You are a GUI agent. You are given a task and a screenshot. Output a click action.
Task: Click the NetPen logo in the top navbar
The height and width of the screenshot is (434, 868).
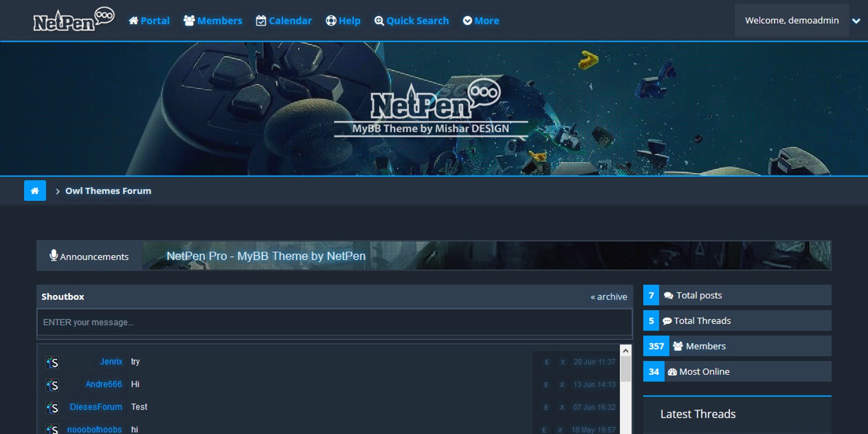click(x=74, y=20)
